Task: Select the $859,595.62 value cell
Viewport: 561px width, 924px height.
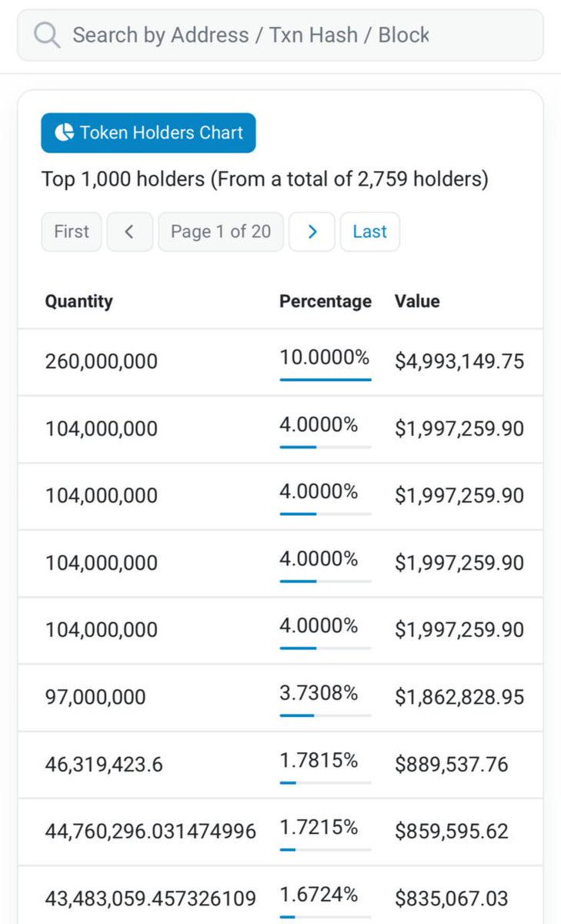Action: coord(452,832)
